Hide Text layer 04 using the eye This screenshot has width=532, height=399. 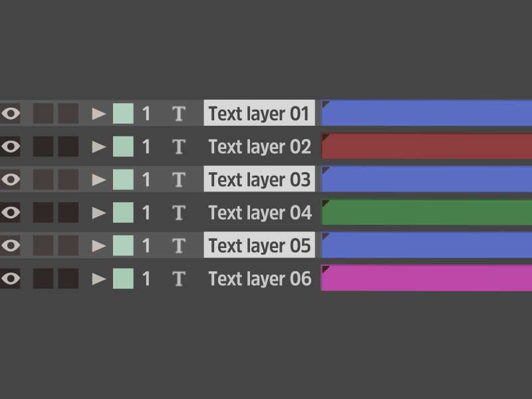tap(10, 213)
